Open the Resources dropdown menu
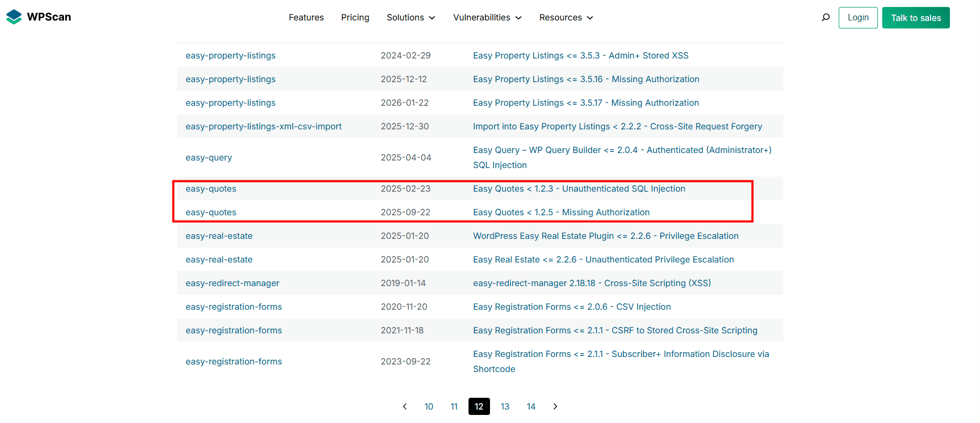 coord(566,18)
